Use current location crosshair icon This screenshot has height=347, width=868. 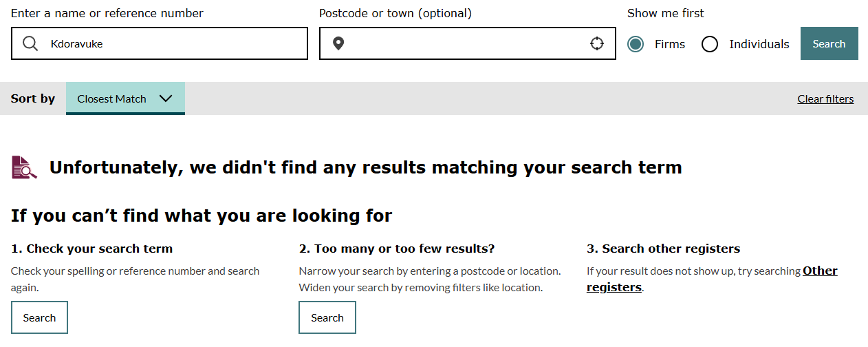point(596,44)
